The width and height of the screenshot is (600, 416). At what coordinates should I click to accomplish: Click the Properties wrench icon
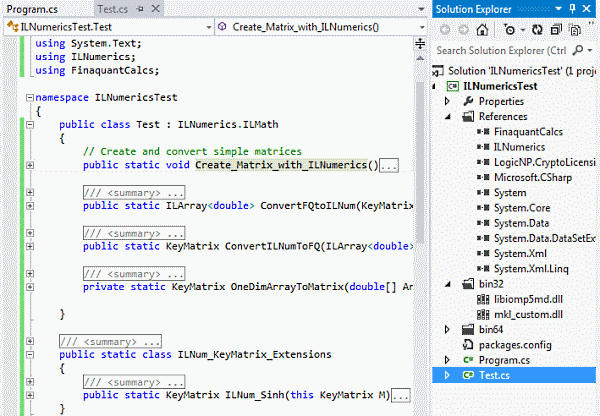[x=468, y=101]
